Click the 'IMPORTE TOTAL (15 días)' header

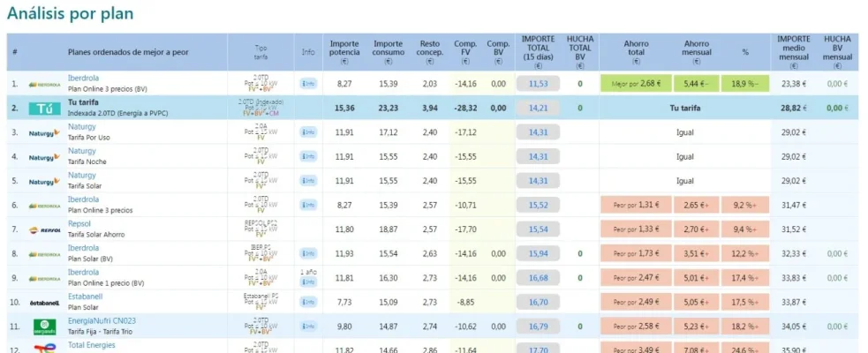pos(538,52)
